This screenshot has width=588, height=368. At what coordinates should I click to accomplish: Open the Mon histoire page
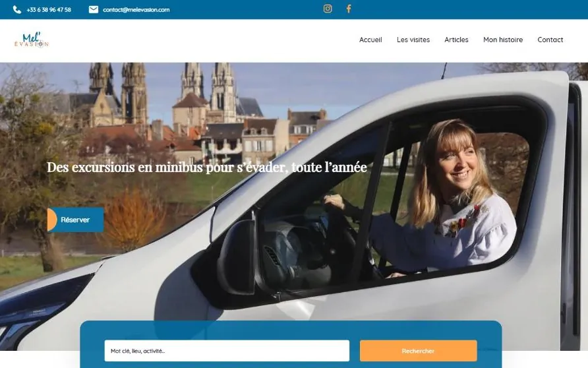(503, 40)
